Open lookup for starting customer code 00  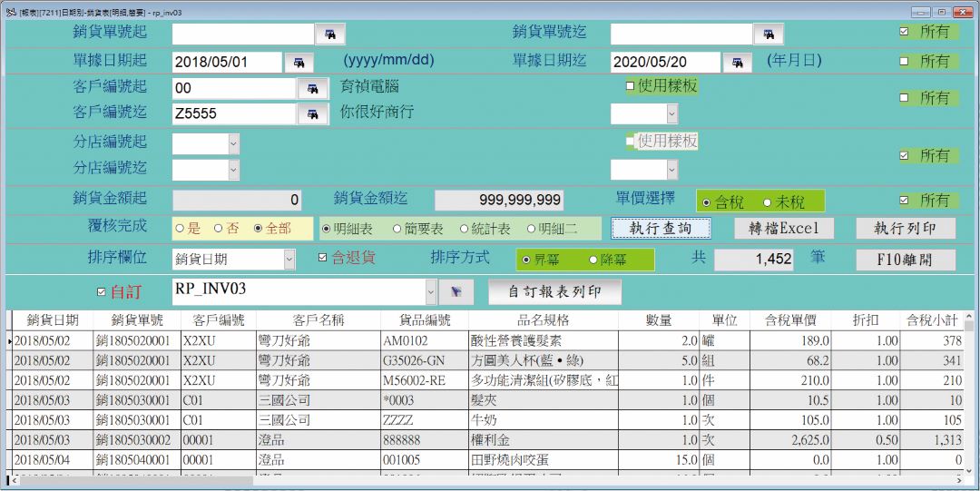[x=313, y=89]
